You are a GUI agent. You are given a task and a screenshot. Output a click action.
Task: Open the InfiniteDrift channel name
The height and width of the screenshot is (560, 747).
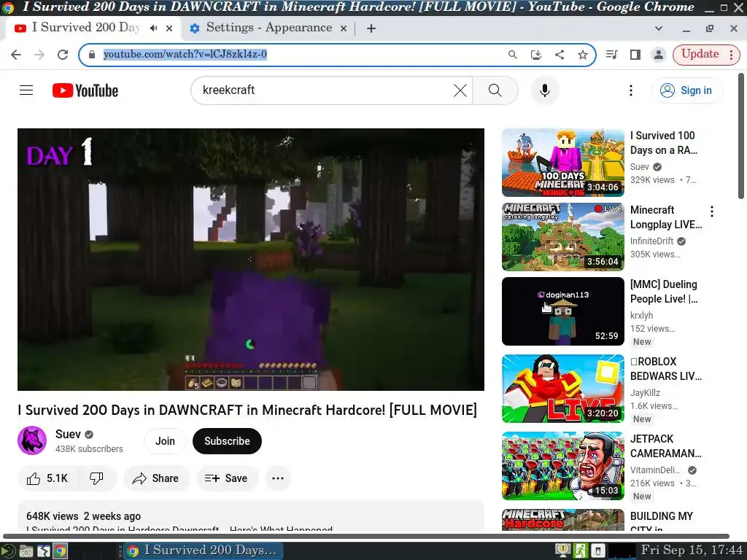[651, 241]
